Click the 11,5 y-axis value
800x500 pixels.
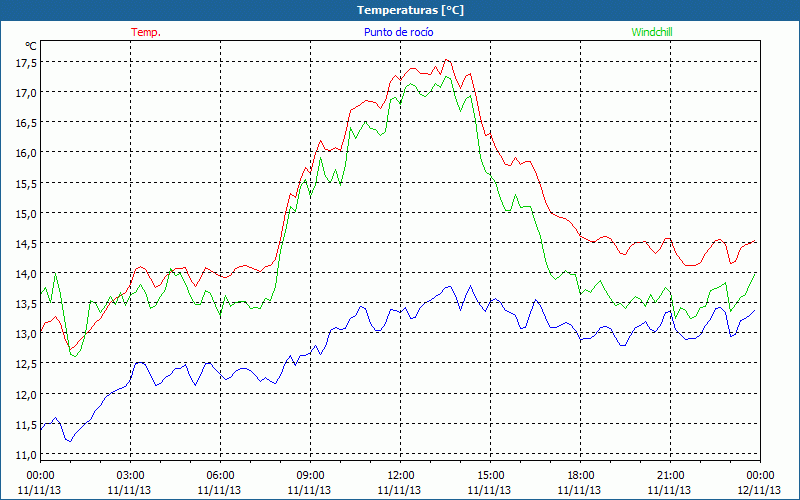pos(27,424)
